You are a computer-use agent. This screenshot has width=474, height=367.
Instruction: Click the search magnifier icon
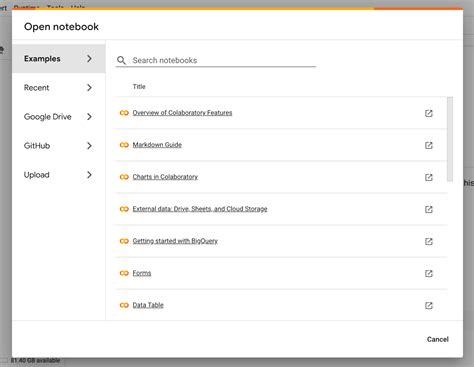121,60
